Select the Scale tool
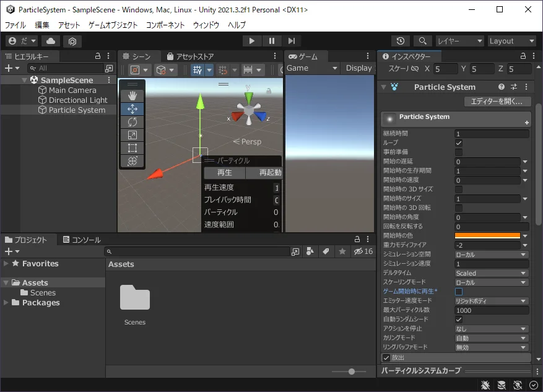The width and height of the screenshot is (543, 392). tap(132, 135)
